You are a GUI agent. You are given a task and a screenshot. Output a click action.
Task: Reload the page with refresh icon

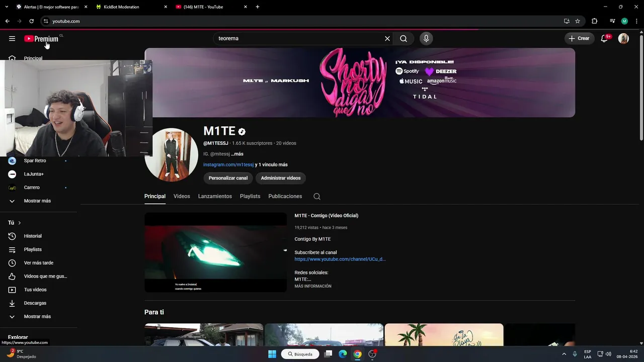pyautogui.click(x=31, y=21)
